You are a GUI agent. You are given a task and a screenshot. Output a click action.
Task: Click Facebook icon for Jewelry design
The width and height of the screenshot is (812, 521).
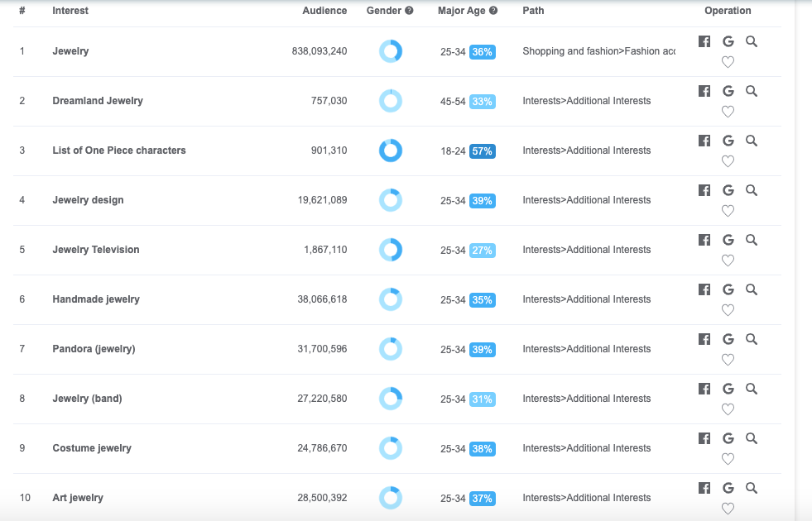click(x=704, y=190)
